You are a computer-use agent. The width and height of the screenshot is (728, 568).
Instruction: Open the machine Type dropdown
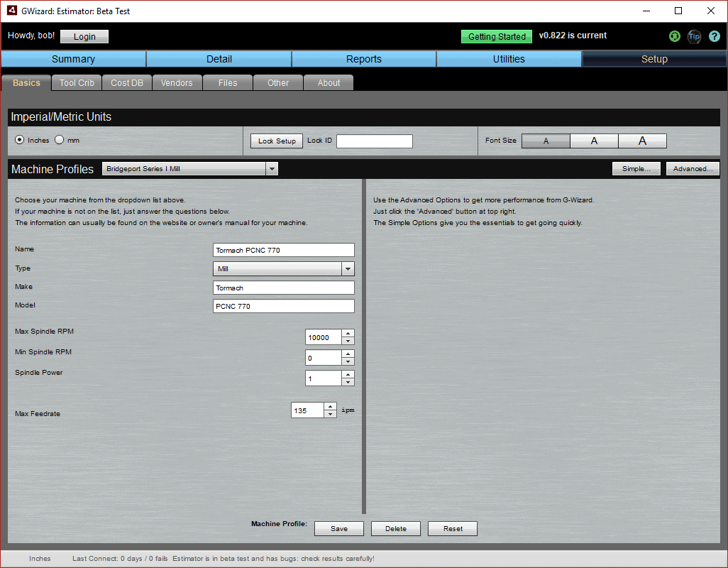348,268
